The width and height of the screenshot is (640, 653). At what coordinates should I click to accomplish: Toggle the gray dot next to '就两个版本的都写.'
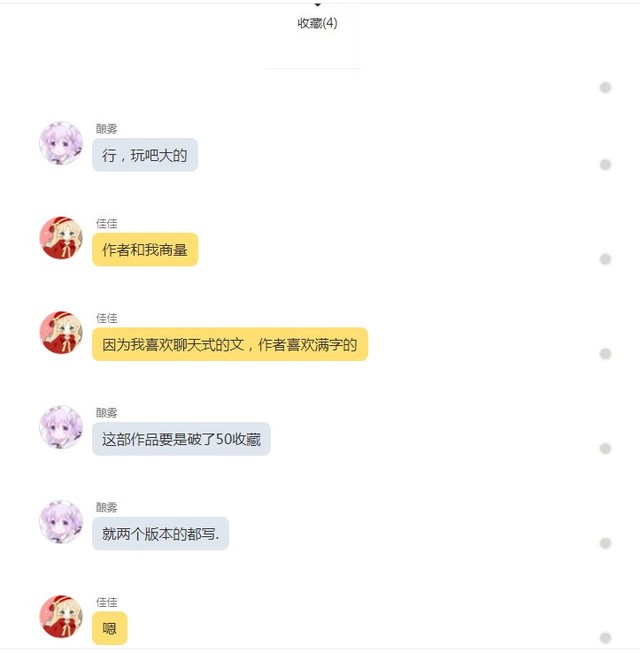605,543
